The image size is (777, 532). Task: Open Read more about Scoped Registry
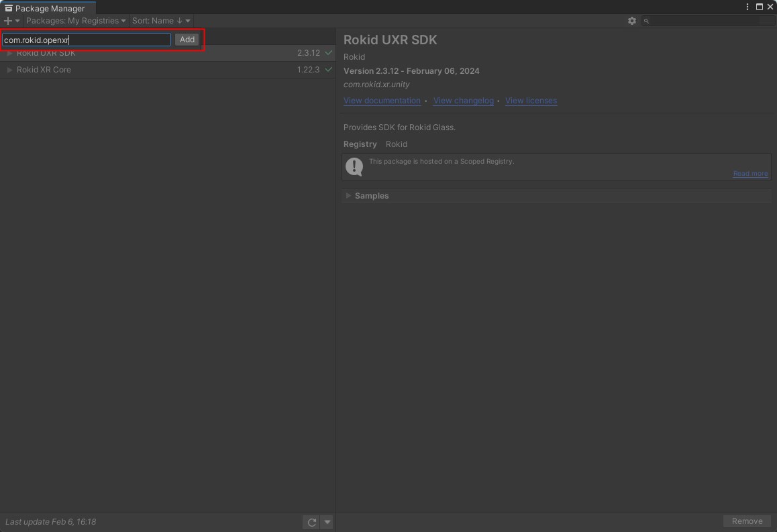tap(750, 173)
